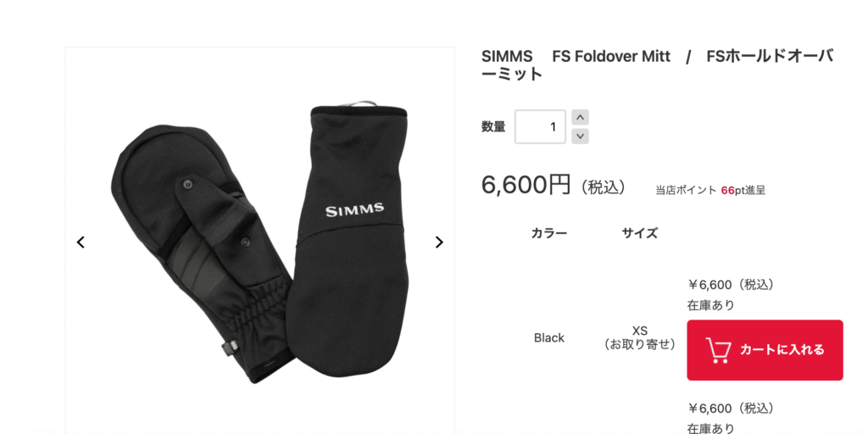The image size is (868, 434).
Task: Select the Black color option
Action: click(x=549, y=337)
